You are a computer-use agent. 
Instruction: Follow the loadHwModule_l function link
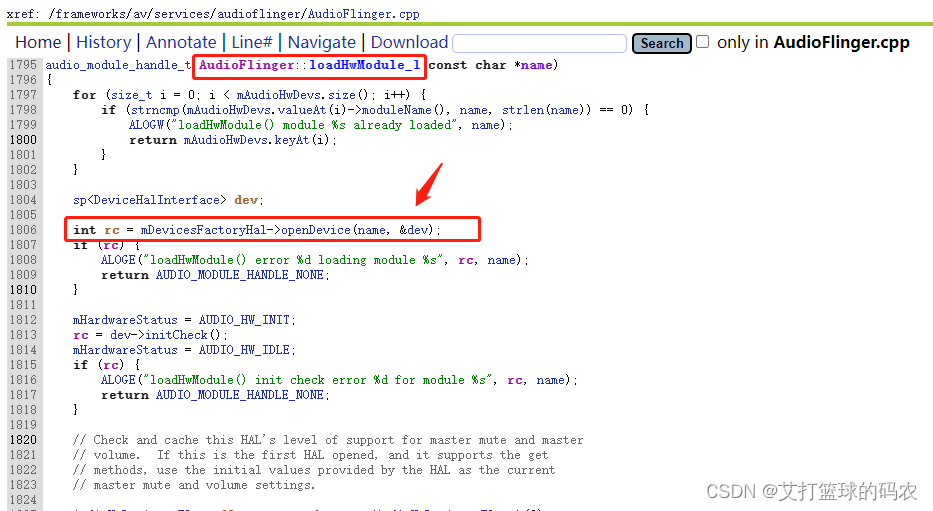(x=365, y=65)
